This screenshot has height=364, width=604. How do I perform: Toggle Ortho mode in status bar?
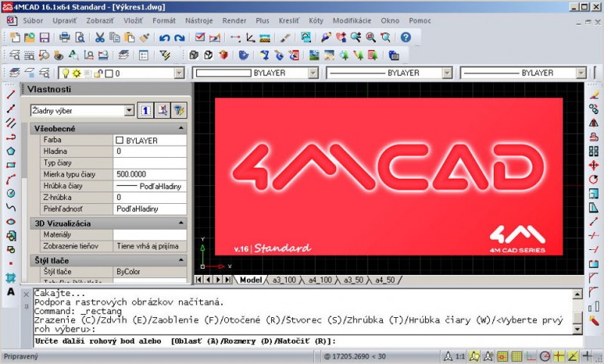[x=531, y=356]
